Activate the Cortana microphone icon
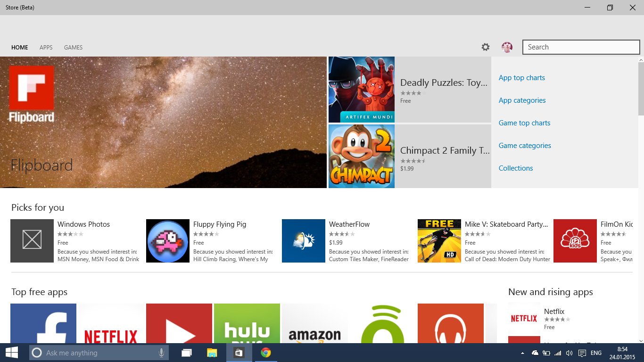 161,353
